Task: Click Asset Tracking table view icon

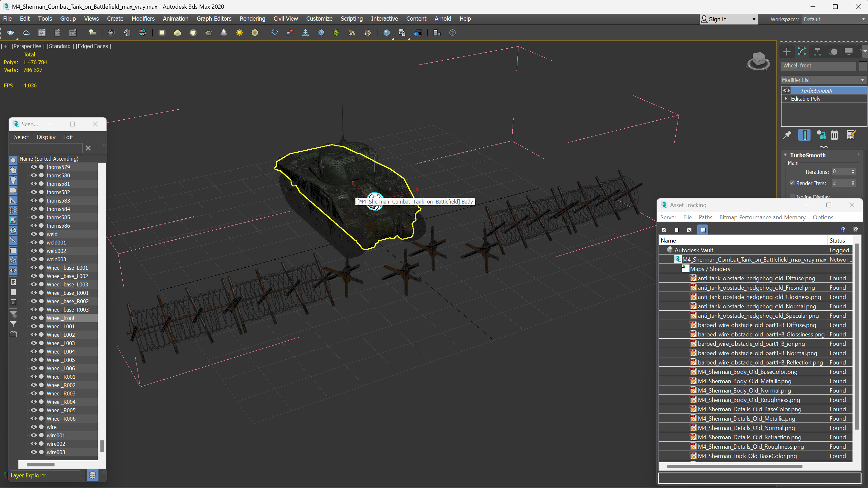Action: [703, 230]
